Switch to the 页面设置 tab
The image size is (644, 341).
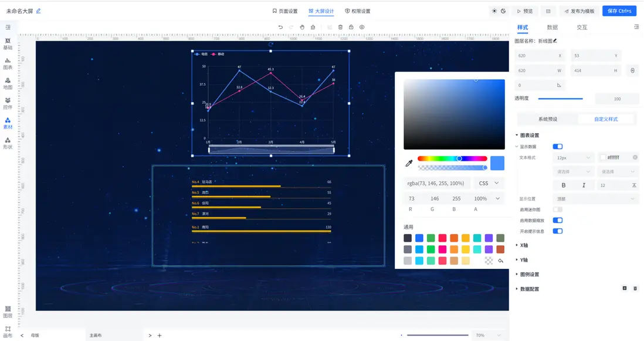(x=285, y=11)
